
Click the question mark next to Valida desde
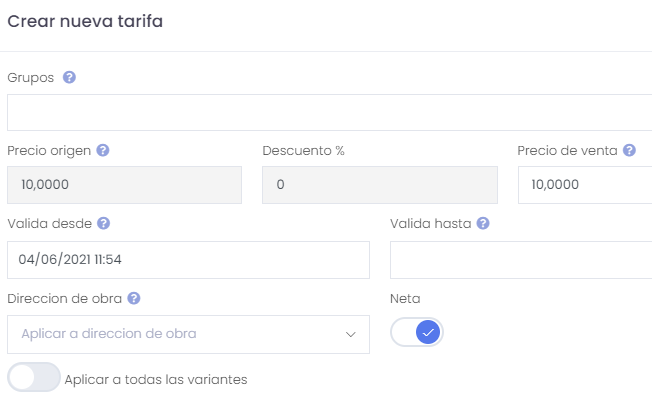104,223
